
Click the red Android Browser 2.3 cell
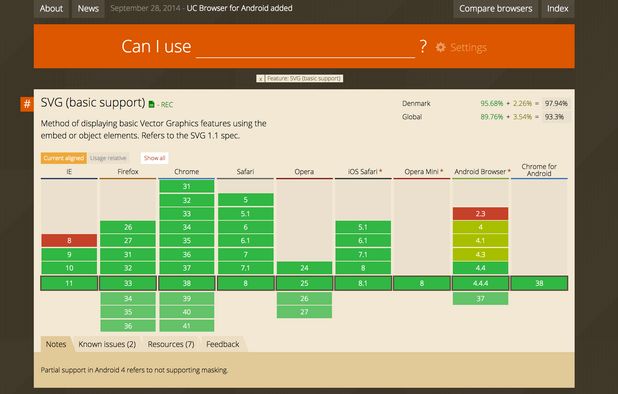pyautogui.click(x=480, y=214)
